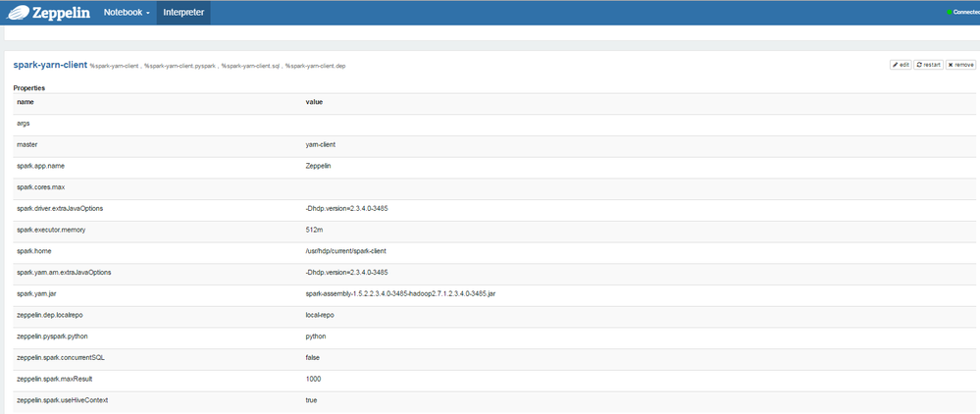Screen dimensions: 980x414
Task: Select the spark.home property name
Action: click(33, 251)
